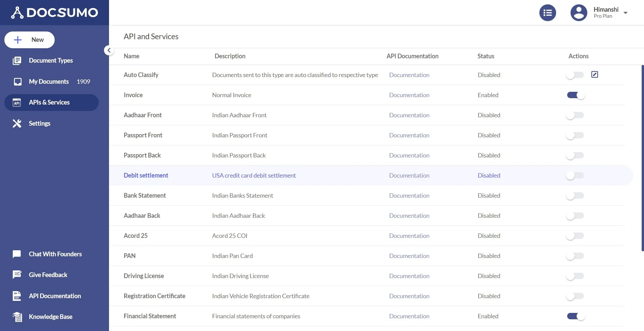Select the My Documents sidebar icon

click(17, 81)
